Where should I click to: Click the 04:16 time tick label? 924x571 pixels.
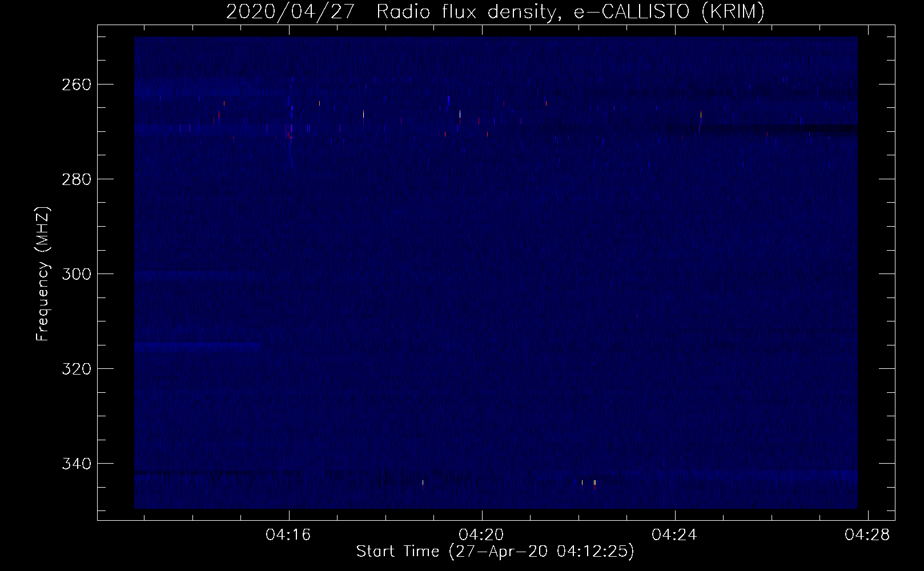[x=288, y=535]
